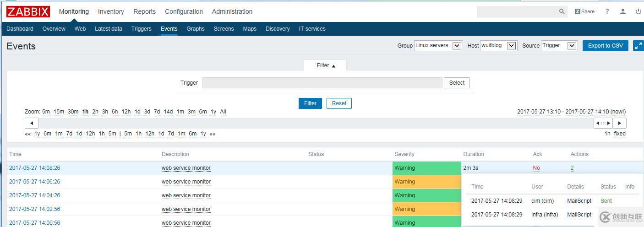Open the user profile icon

[623, 11]
